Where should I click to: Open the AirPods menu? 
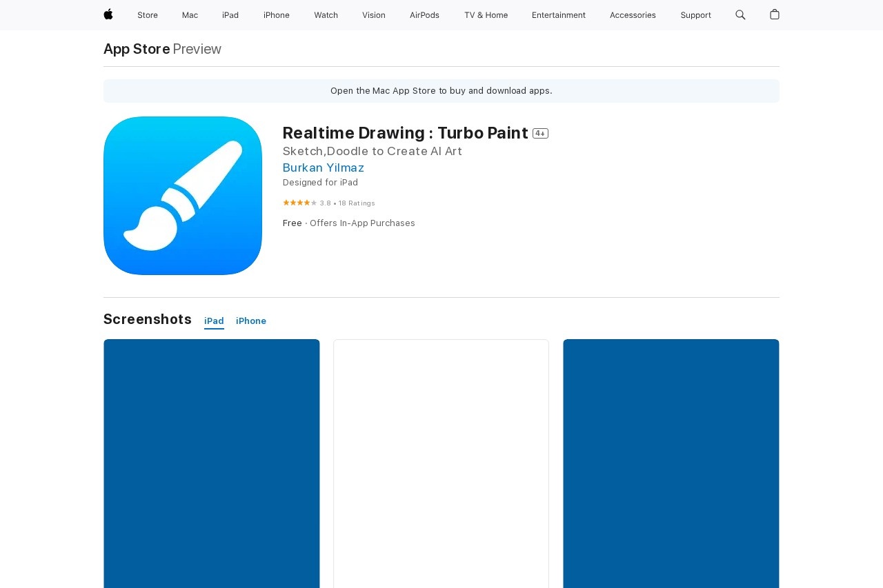[424, 15]
